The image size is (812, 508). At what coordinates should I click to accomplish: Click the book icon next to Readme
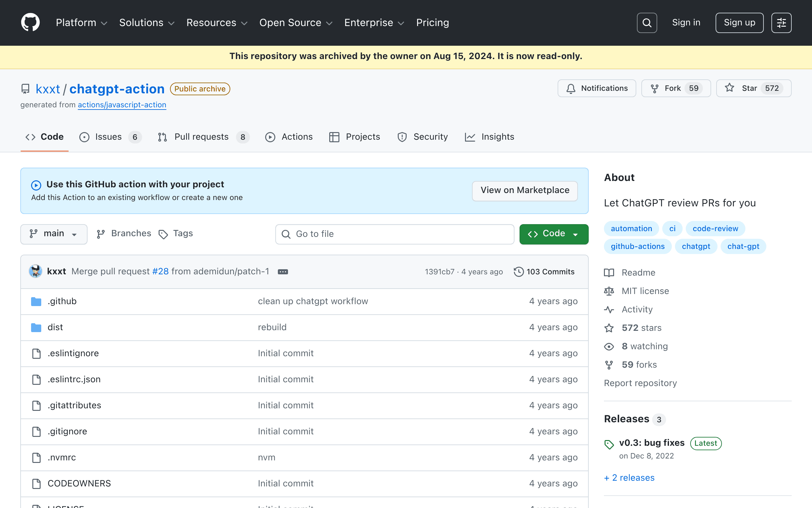click(x=609, y=272)
